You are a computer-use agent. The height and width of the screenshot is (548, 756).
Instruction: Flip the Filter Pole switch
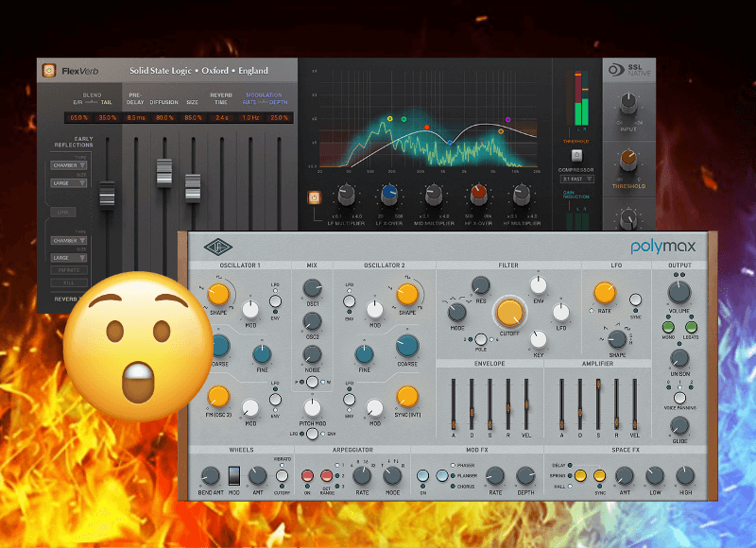click(x=480, y=339)
